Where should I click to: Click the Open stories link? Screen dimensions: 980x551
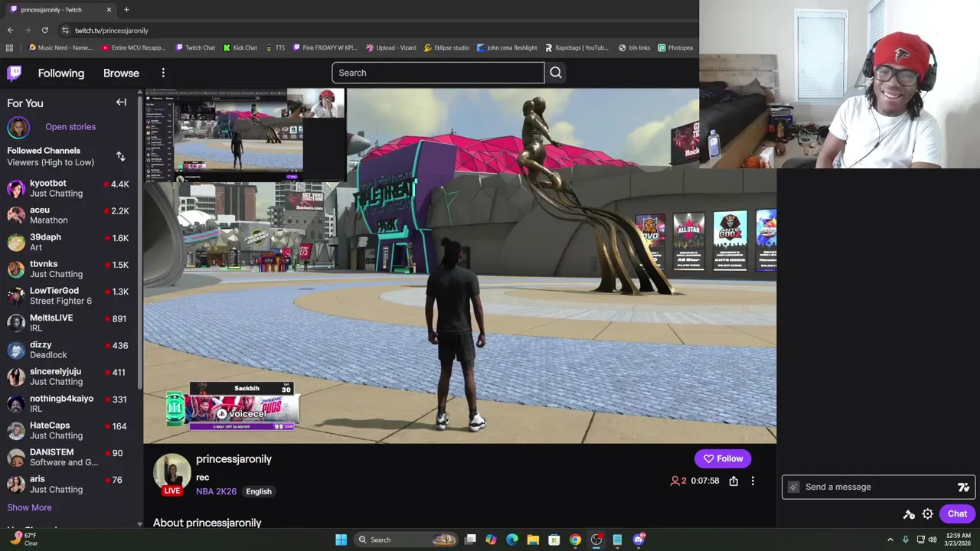pyautogui.click(x=70, y=127)
